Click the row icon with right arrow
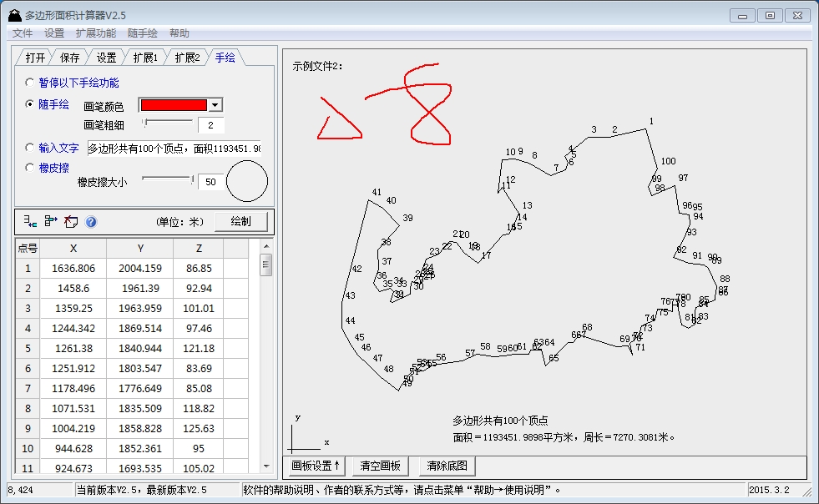This screenshot has height=504, width=819. pos(51,222)
